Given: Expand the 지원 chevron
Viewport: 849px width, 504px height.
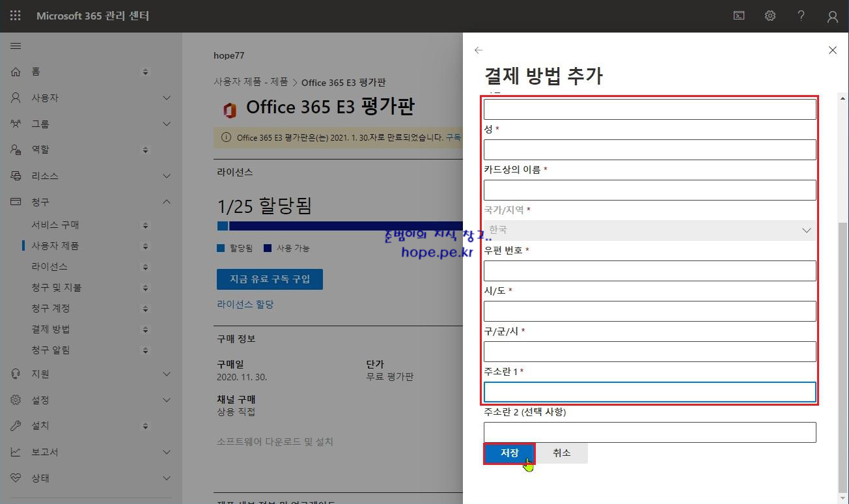Looking at the screenshot, I should point(167,374).
